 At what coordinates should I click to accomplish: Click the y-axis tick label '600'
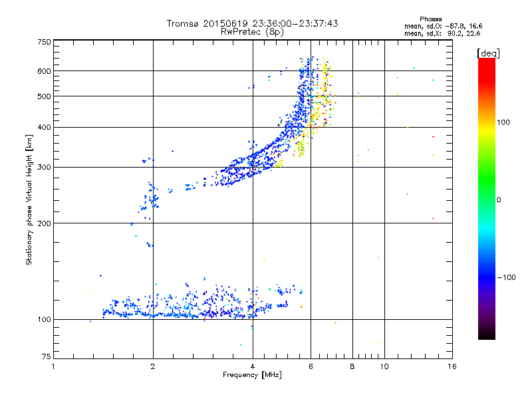click(x=44, y=71)
